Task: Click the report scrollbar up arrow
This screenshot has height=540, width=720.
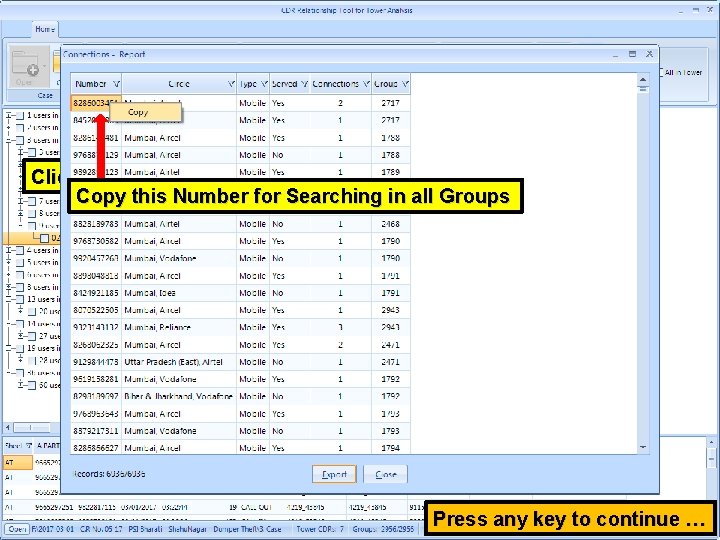Action: (643, 80)
